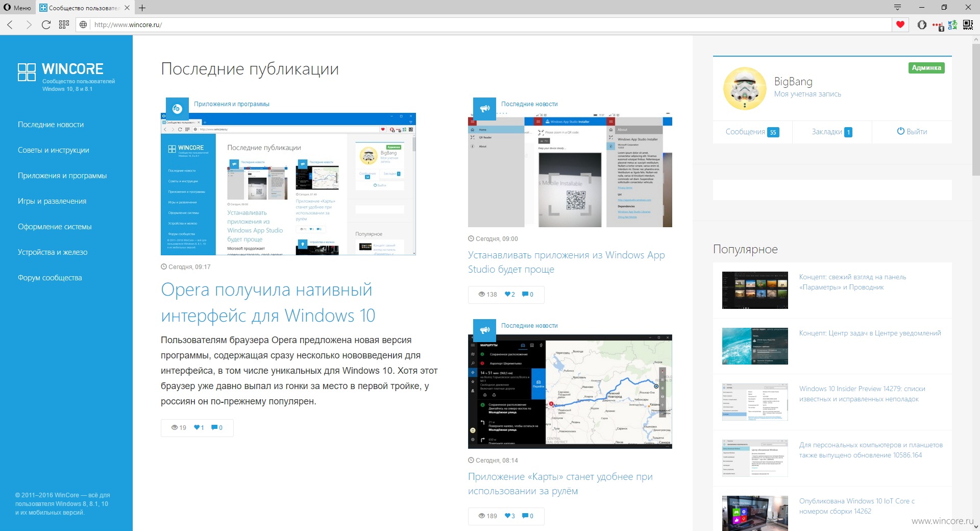Open popular item Концепт: свежий взгляд на панель
Screen dimensions: 980x531
point(852,282)
